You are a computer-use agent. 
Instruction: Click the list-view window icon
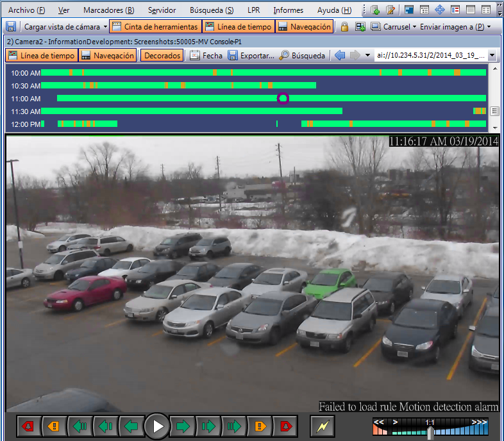point(424,10)
